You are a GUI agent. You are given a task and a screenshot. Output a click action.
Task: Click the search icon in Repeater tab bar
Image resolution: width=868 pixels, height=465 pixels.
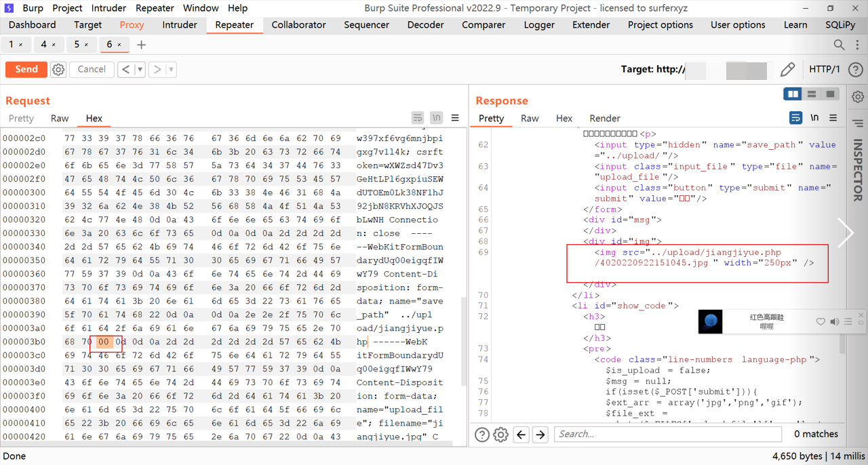(x=839, y=45)
